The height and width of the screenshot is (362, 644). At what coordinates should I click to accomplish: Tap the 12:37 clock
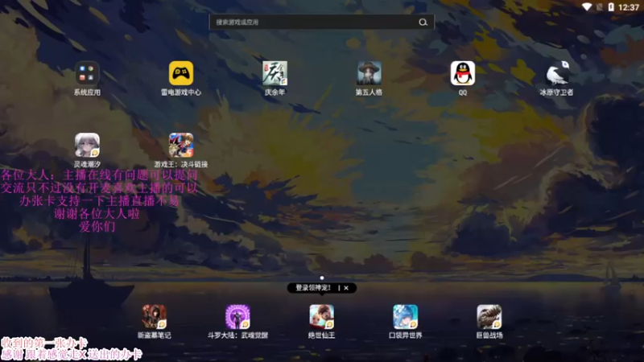point(629,7)
